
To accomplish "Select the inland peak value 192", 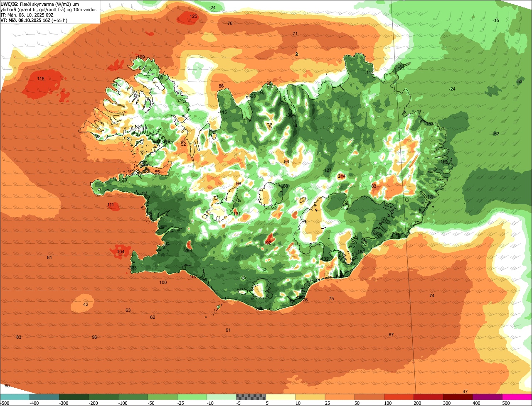I will 268,243.
